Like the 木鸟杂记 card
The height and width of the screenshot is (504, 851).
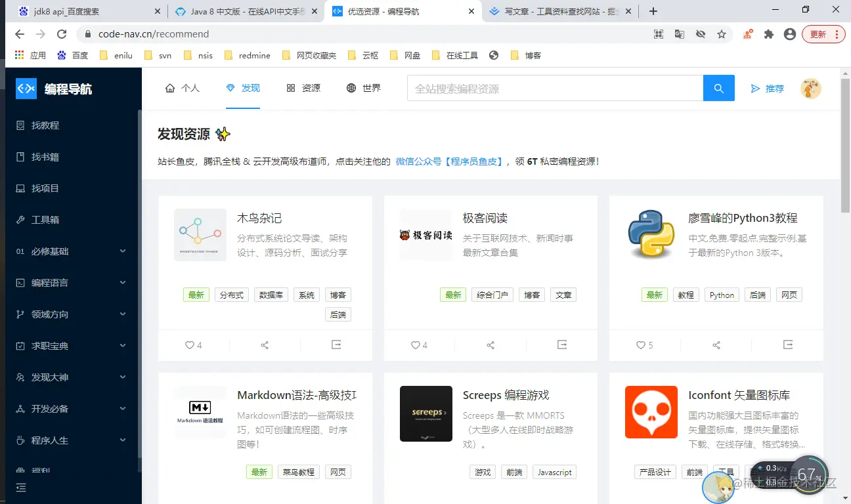click(193, 345)
